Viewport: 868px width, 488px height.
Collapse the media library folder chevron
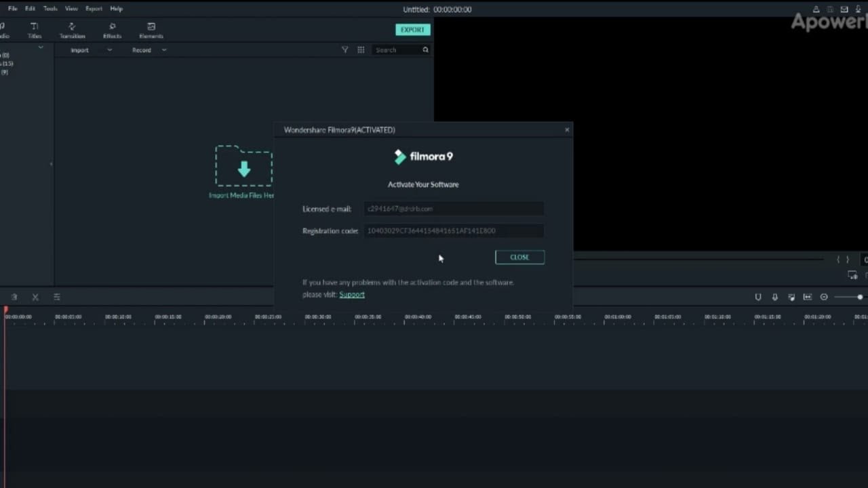[41, 47]
